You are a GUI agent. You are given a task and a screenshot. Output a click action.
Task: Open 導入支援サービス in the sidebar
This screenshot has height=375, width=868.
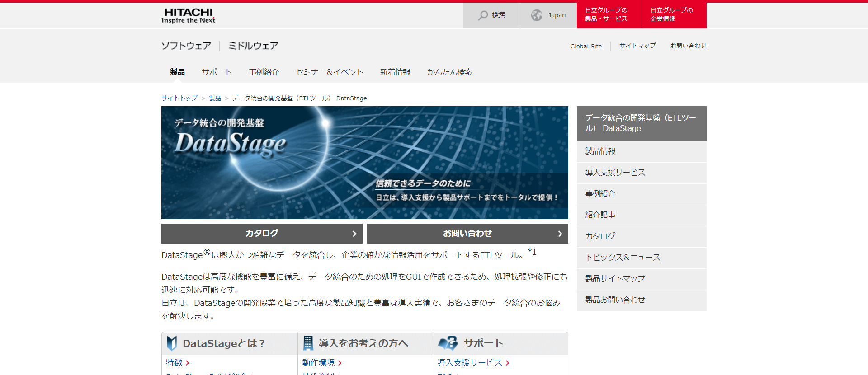pyautogui.click(x=642, y=173)
